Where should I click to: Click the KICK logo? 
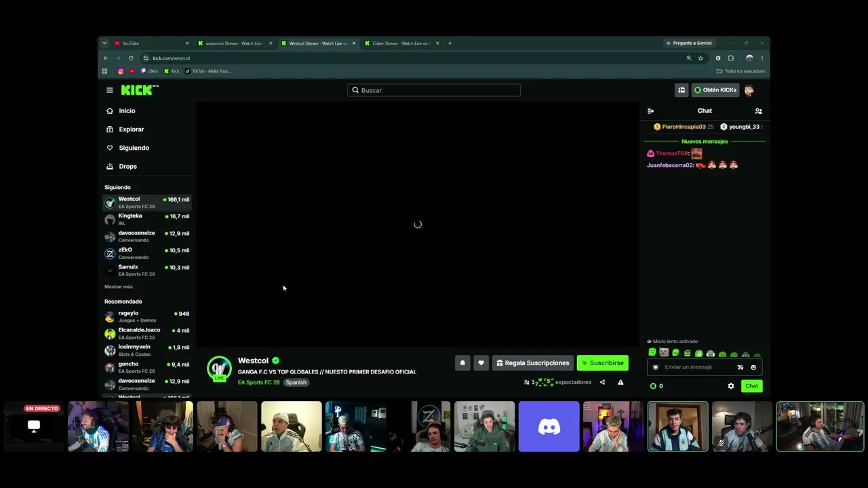(x=140, y=90)
